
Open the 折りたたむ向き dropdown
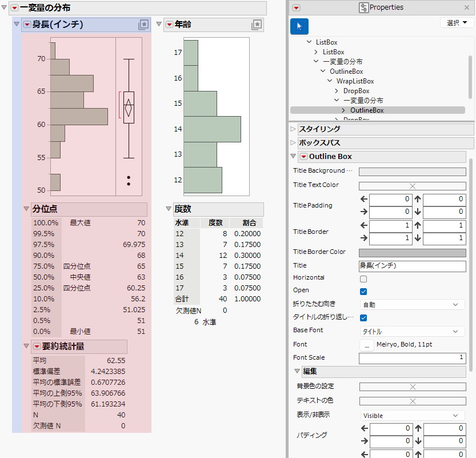click(412, 305)
